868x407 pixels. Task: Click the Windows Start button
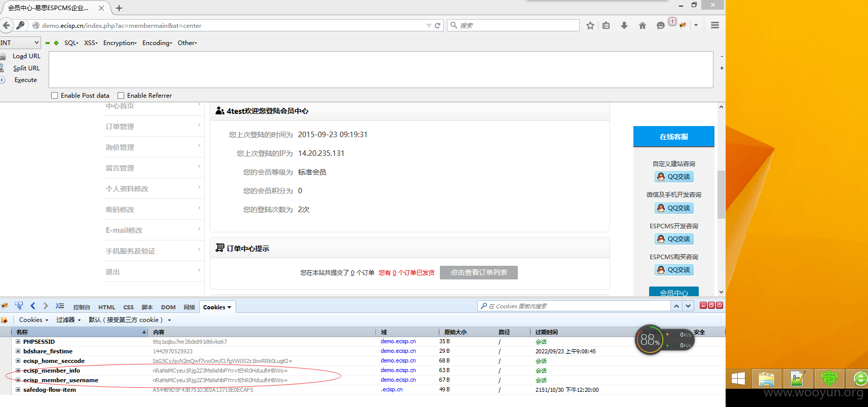tap(738, 379)
